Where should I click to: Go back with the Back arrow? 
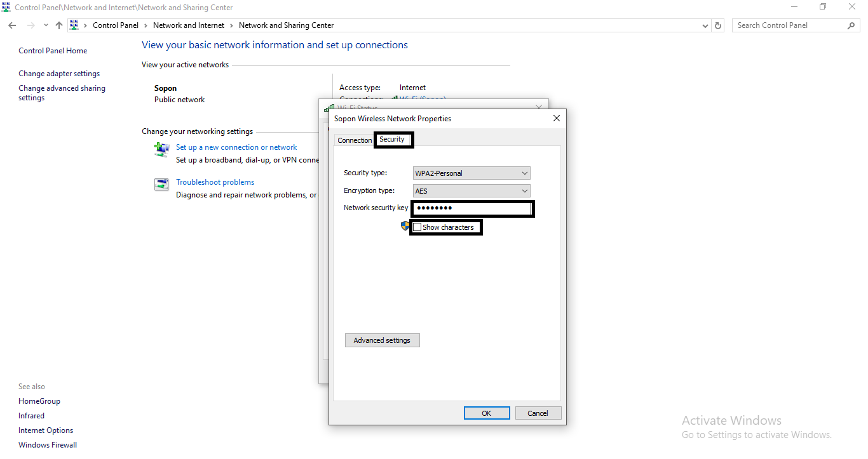tap(12, 25)
